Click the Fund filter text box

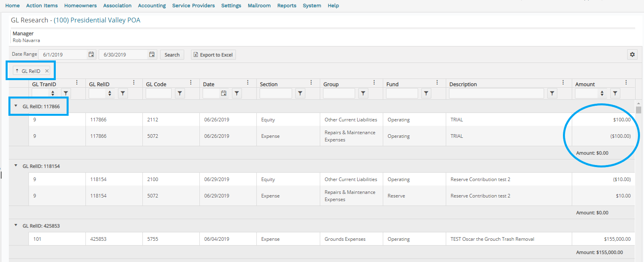[x=402, y=93]
